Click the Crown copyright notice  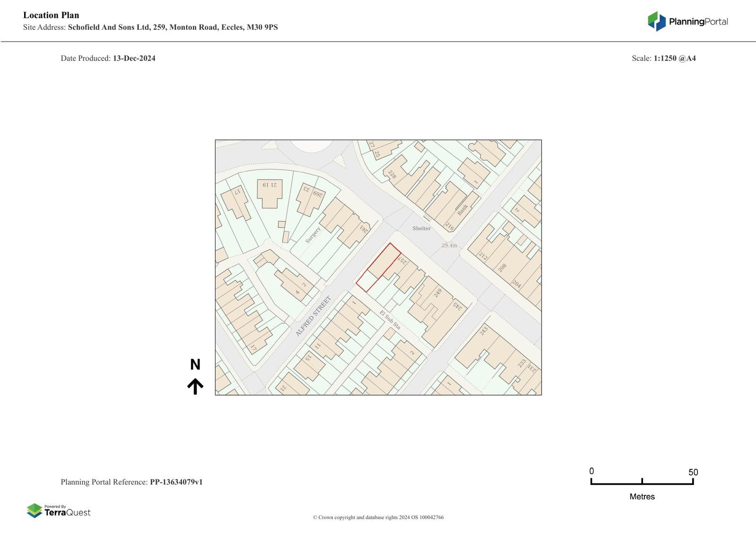coord(378,517)
